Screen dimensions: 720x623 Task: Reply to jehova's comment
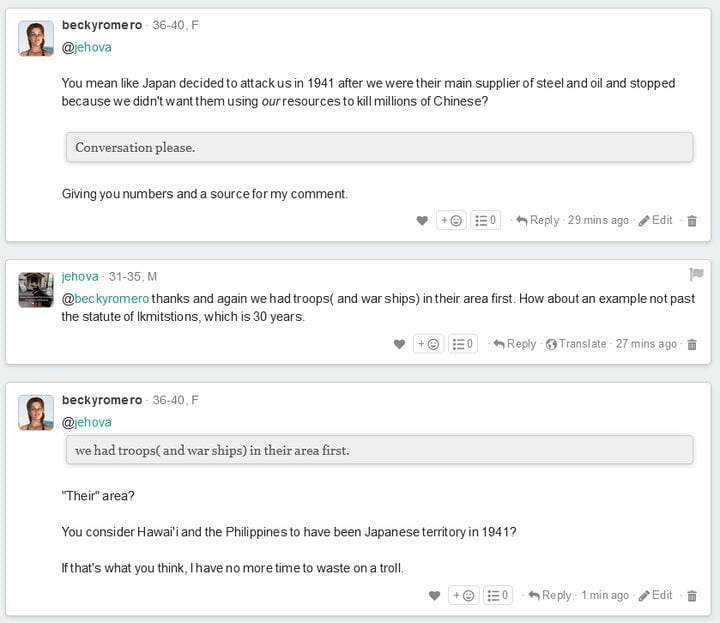515,344
